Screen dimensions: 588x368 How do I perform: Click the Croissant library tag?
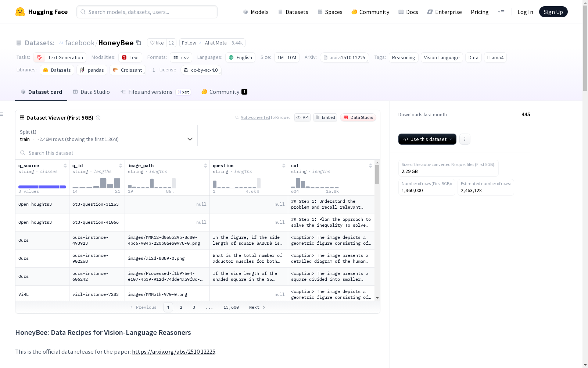pyautogui.click(x=128, y=70)
